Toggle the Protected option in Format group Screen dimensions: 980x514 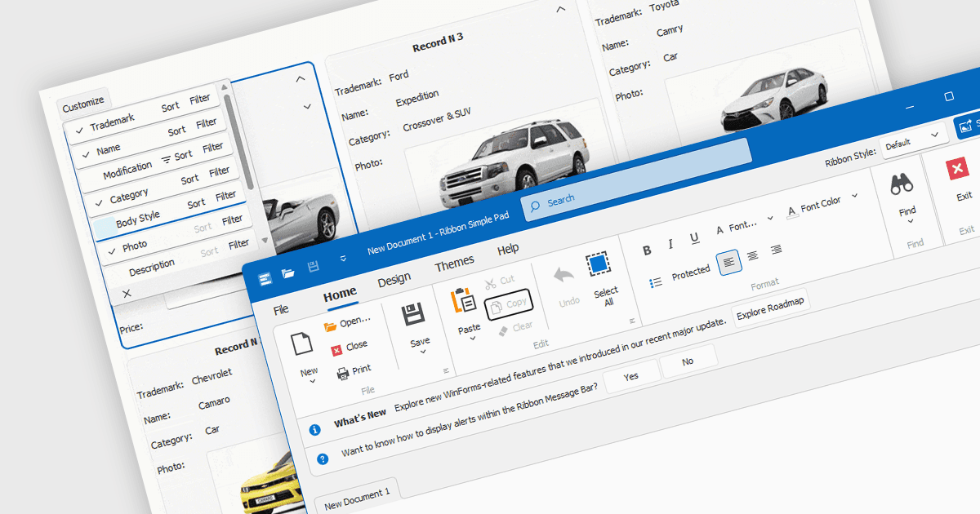pyautogui.click(x=691, y=273)
